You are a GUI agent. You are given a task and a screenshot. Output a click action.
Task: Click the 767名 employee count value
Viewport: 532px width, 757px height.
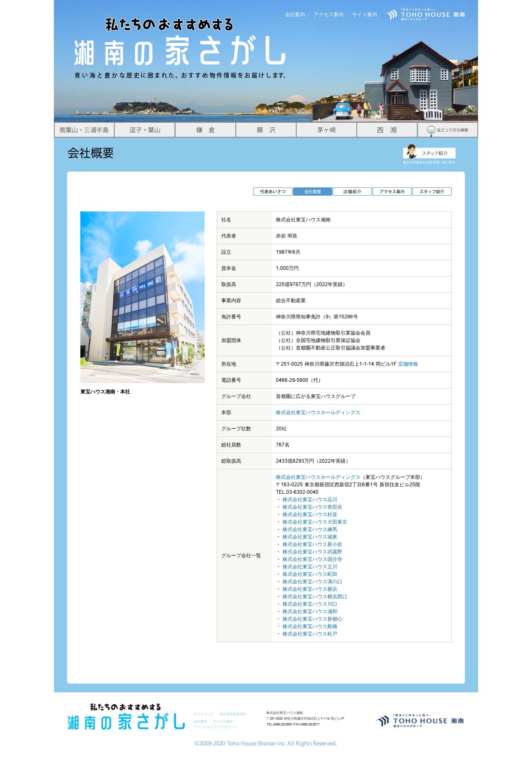(283, 445)
